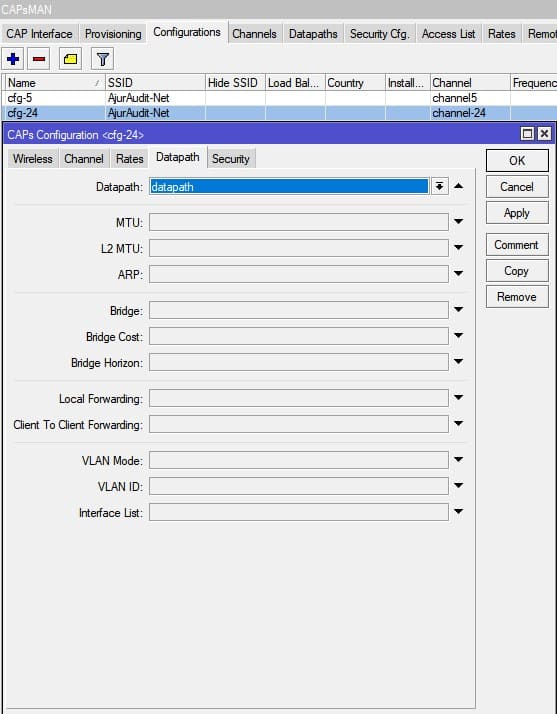Click the Apply button

(x=517, y=213)
